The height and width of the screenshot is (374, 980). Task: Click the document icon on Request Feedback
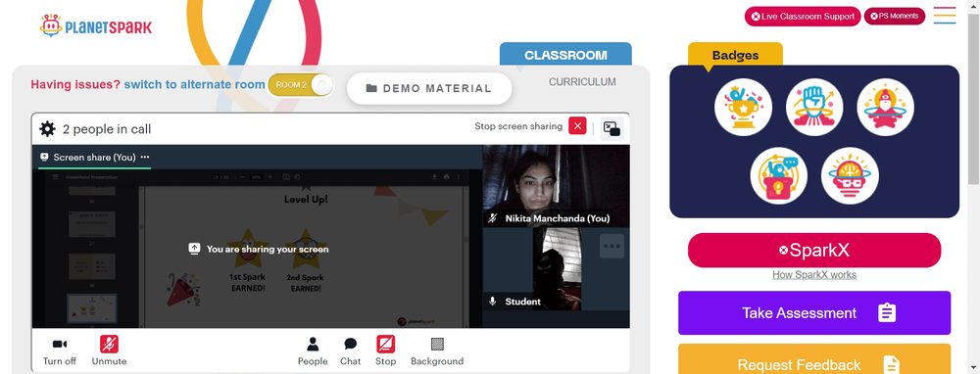point(891,364)
